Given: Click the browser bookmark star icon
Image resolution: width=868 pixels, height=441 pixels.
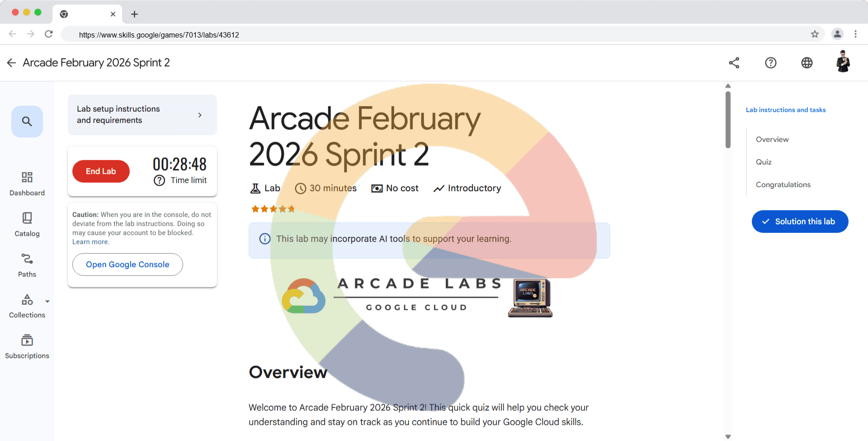Looking at the screenshot, I should click(x=815, y=34).
